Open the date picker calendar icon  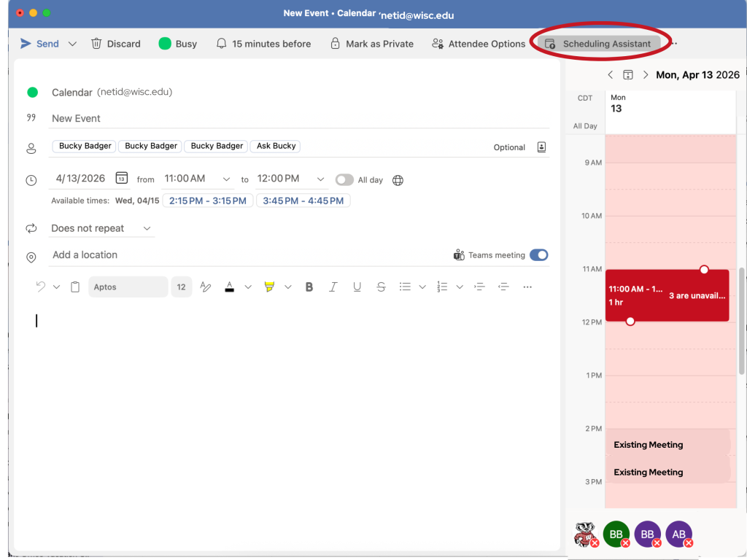point(122,179)
